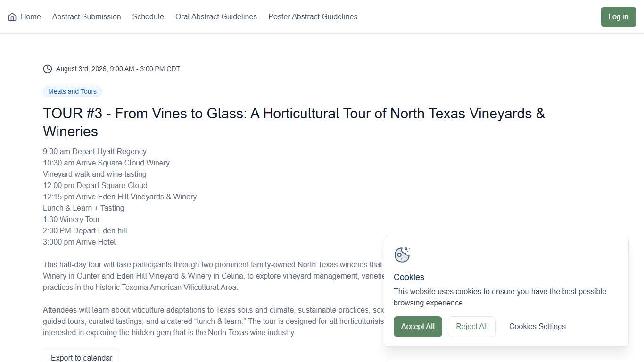The image size is (644, 362).
Task: Click the August 3rd, 2026 date text
Action: coord(118,69)
